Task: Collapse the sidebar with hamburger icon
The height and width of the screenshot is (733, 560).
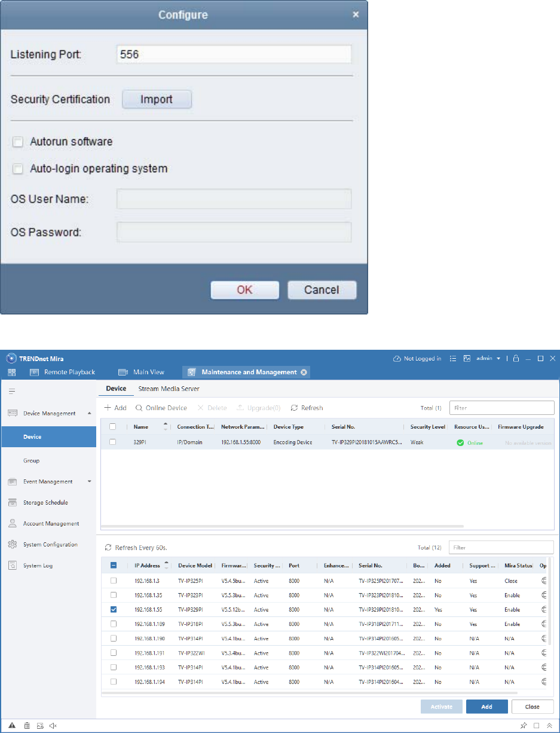Action: [11, 392]
